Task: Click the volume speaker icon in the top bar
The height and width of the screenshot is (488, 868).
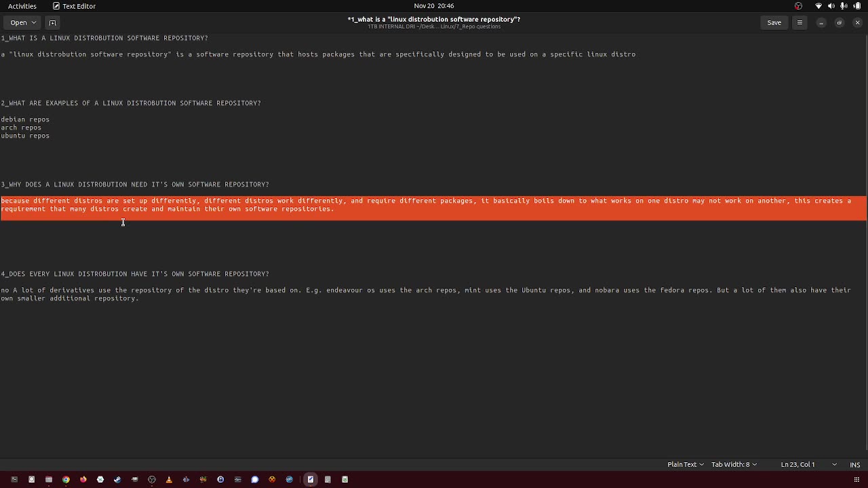Action: coord(831,6)
